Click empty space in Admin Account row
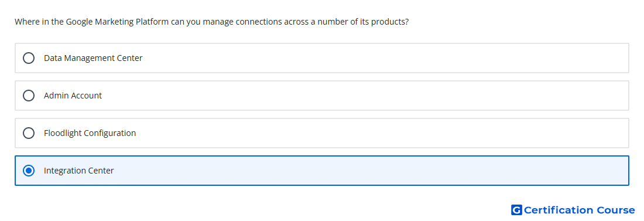 tap(365, 96)
